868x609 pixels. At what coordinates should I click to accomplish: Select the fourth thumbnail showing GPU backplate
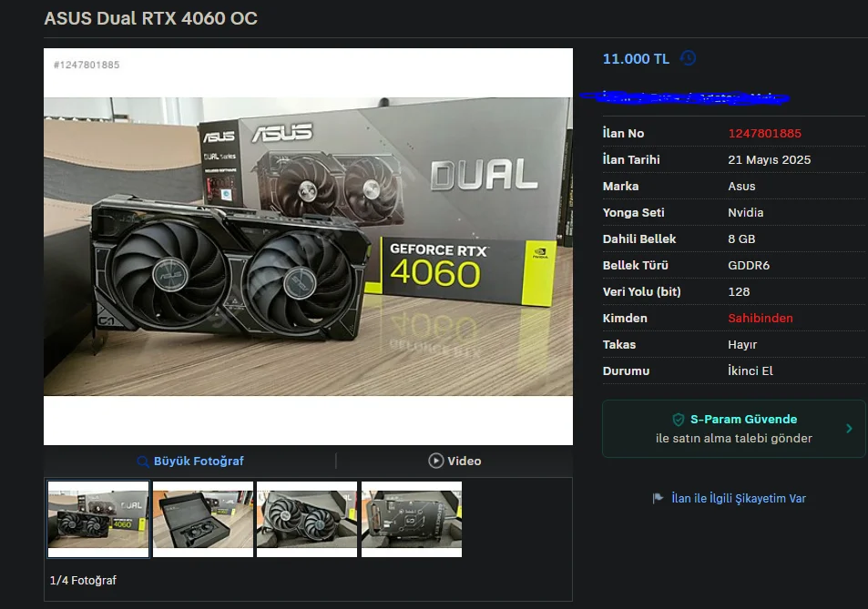412,519
